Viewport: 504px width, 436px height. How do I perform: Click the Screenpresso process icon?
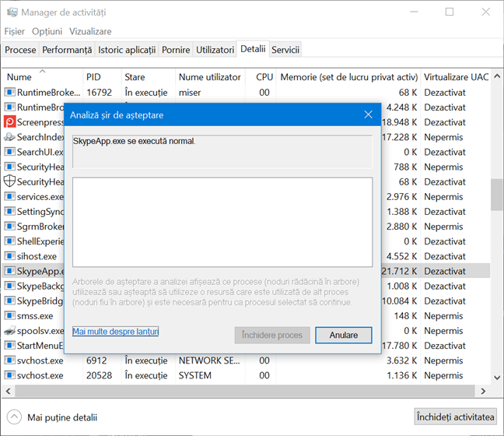coord(9,122)
